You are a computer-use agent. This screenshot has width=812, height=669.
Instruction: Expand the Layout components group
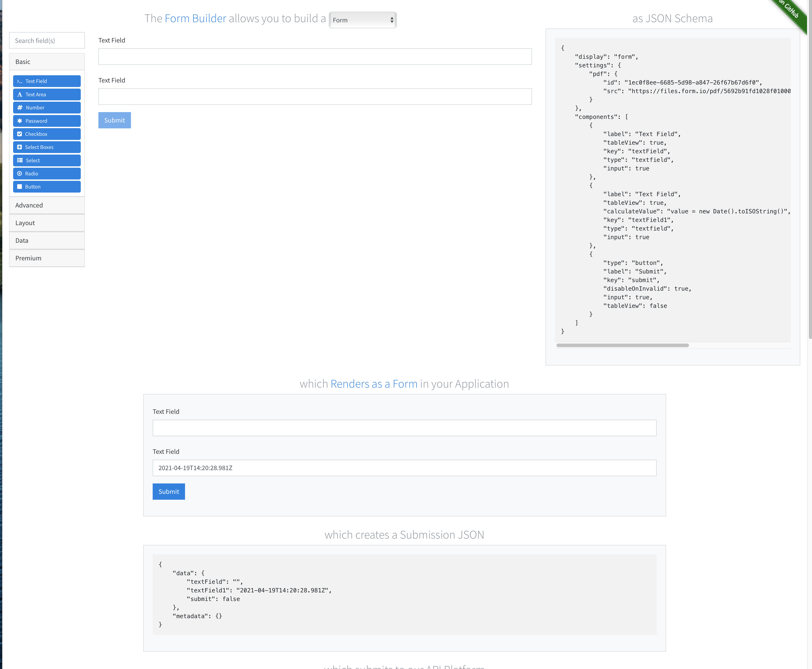25,223
